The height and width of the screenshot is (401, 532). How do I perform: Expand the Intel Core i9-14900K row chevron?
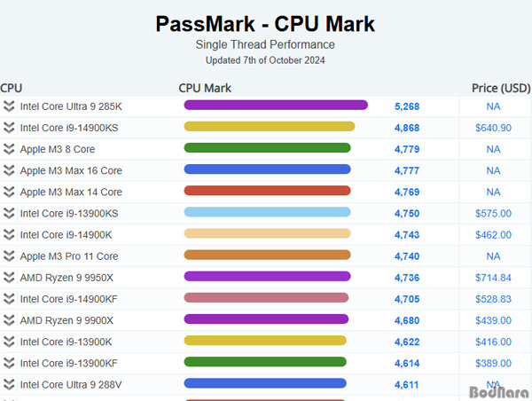click(9, 234)
